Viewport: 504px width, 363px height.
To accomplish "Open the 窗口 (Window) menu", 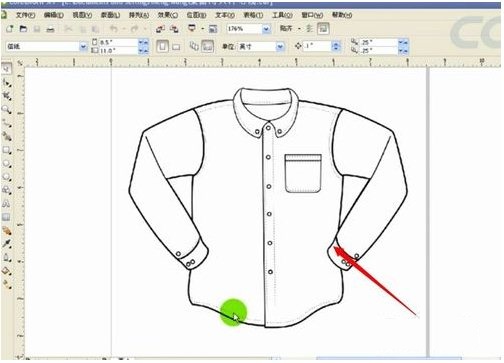I will coord(312,15).
